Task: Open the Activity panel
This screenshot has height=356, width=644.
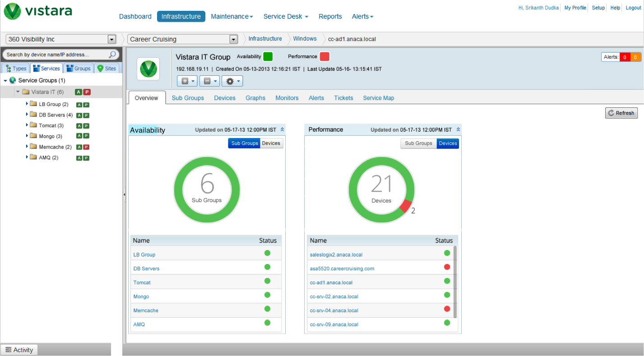Action: click(19, 350)
